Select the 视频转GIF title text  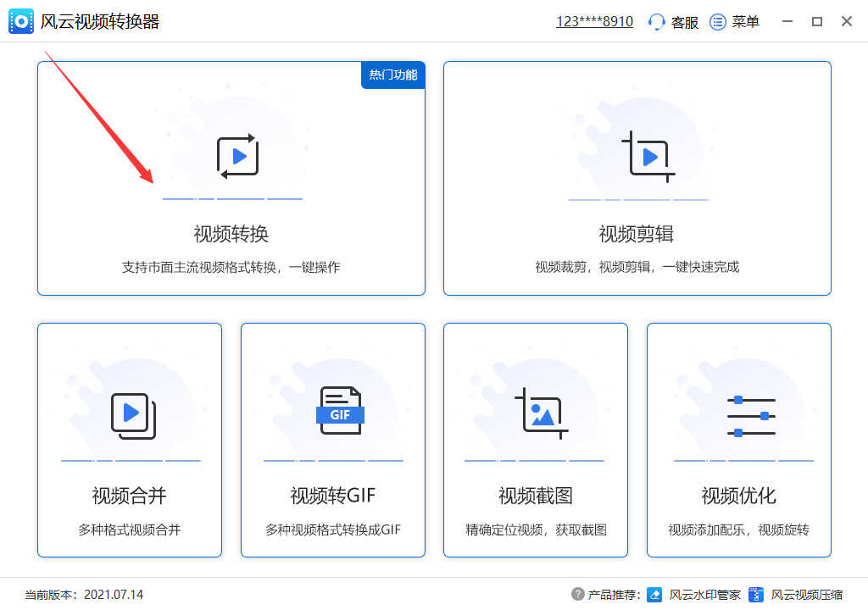(x=332, y=496)
